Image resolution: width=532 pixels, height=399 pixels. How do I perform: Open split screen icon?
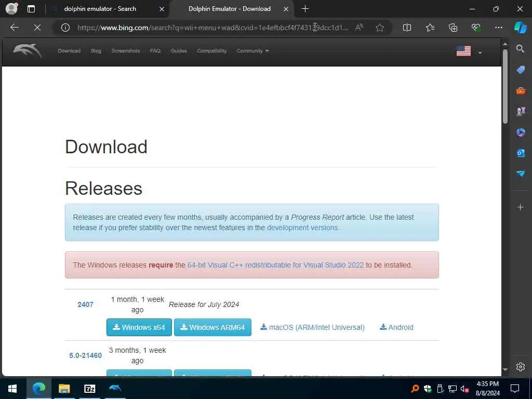(x=407, y=28)
